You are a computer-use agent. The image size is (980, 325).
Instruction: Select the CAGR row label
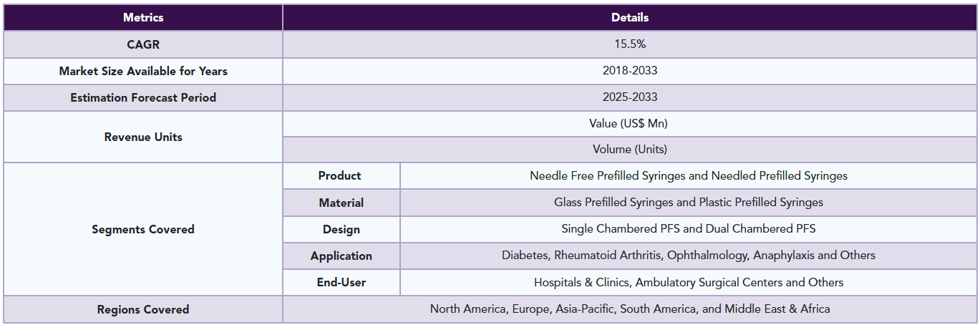point(143,44)
